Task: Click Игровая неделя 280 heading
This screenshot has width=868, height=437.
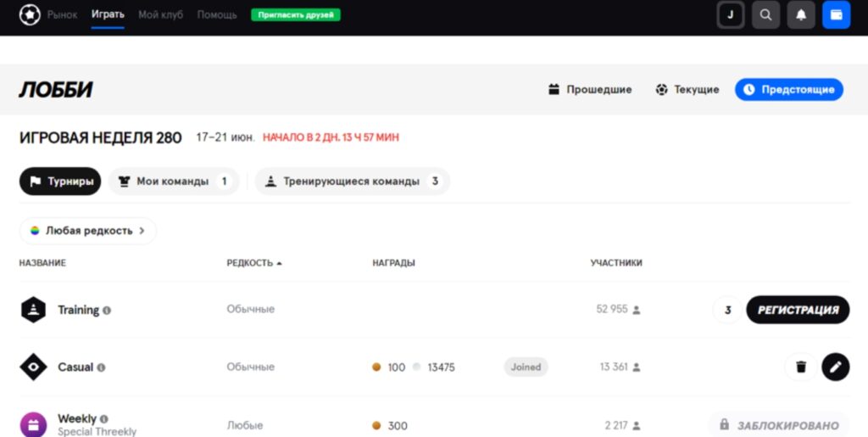Action: [100, 137]
